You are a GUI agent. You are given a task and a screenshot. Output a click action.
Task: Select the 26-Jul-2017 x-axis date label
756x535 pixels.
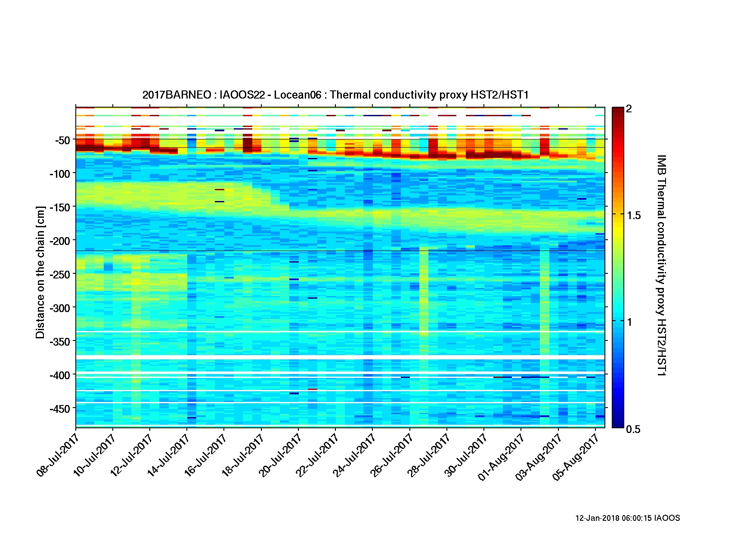(391, 455)
